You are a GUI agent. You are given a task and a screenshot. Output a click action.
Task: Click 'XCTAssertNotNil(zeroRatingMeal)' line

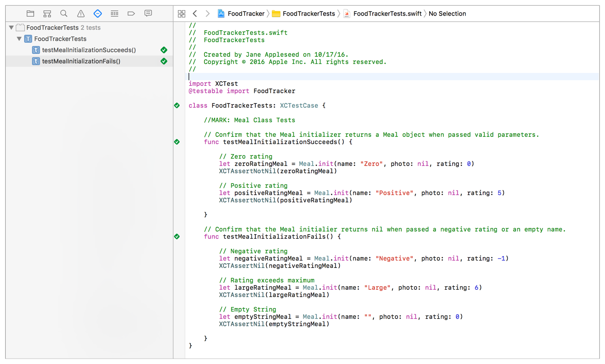[x=278, y=171]
